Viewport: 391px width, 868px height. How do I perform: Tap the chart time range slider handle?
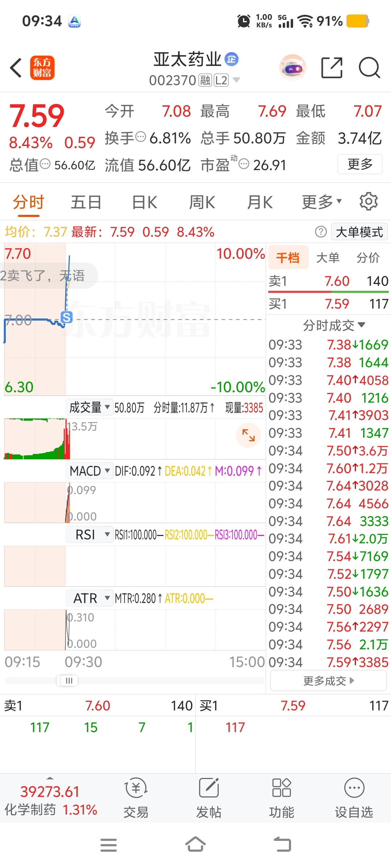click(68, 681)
